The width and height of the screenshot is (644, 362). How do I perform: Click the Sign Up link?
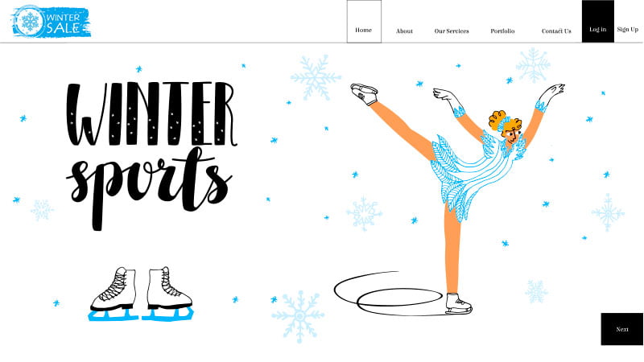(x=628, y=29)
